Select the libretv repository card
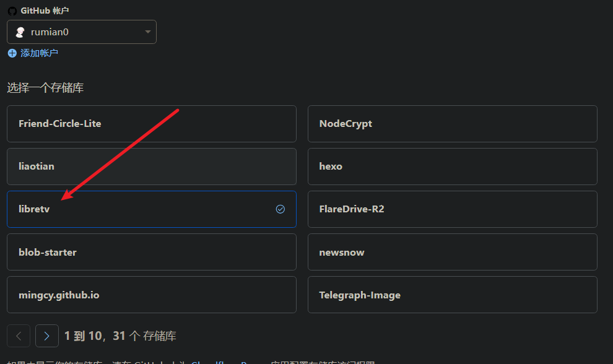 tap(151, 209)
